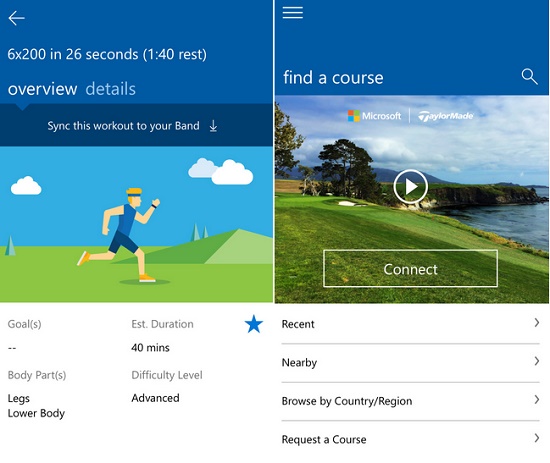Tap the workout title 6x200 in 26 seconds
This screenshot has height=463, width=550.
point(107,54)
